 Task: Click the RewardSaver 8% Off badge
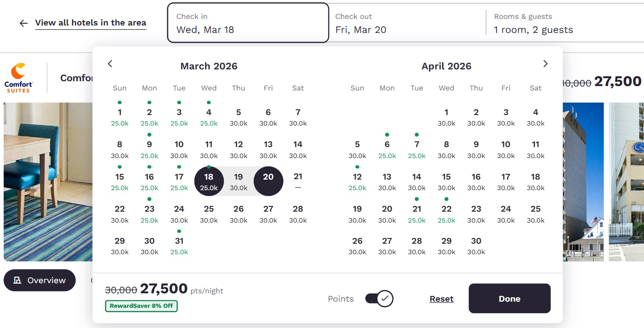141,306
